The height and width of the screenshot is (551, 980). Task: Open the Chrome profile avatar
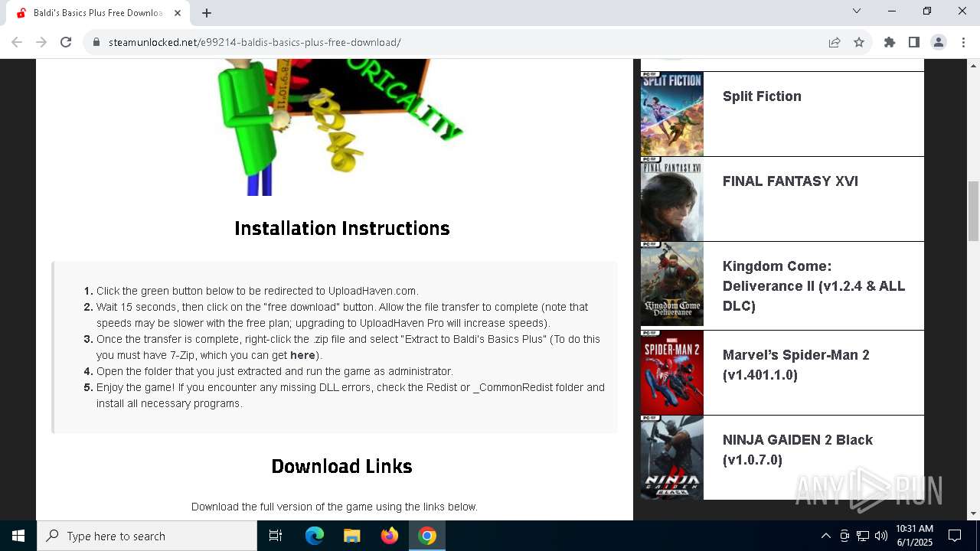939,42
